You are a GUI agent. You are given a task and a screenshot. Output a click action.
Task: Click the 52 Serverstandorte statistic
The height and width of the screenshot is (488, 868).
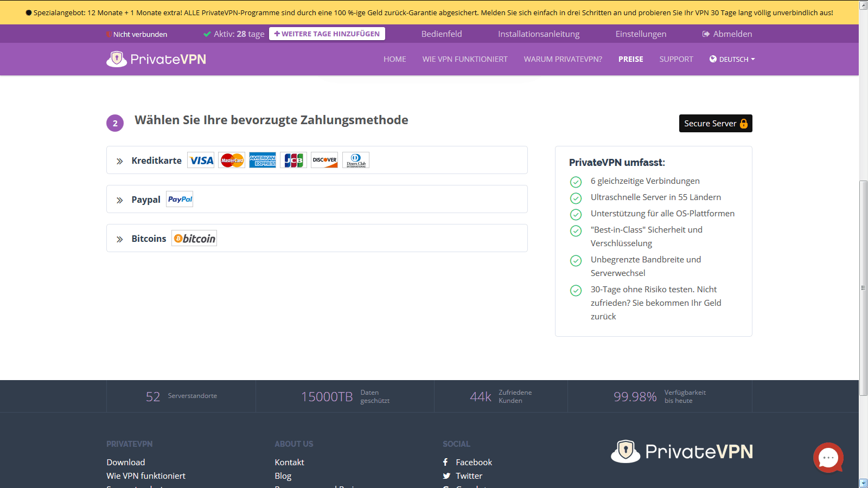181,396
